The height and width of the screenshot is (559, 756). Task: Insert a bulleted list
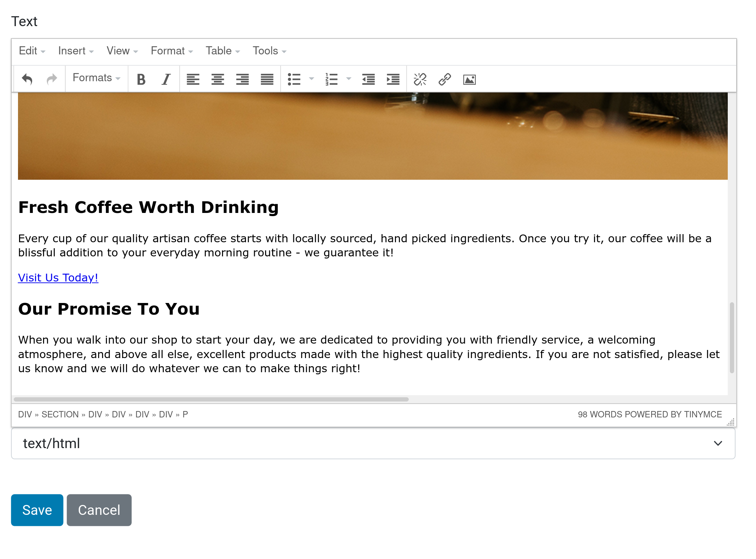tap(294, 79)
